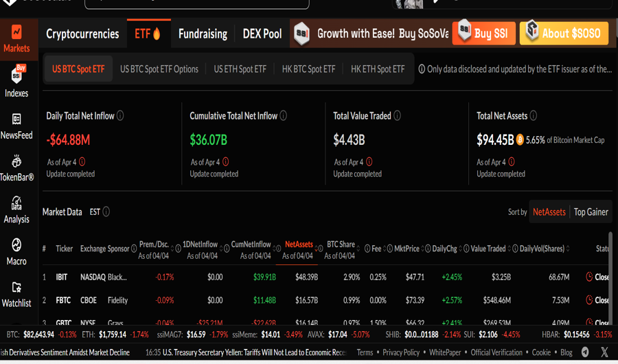The height and width of the screenshot is (364, 618).
Task: Sort by the BTC Share column arrows
Action: click(358, 249)
